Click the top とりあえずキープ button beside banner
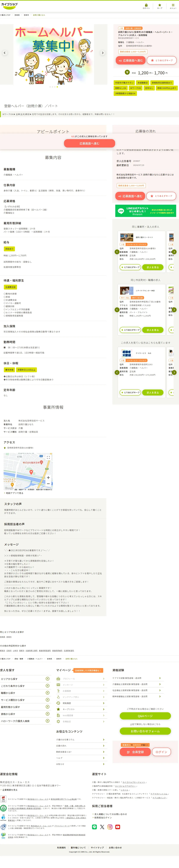 (162, 60)
